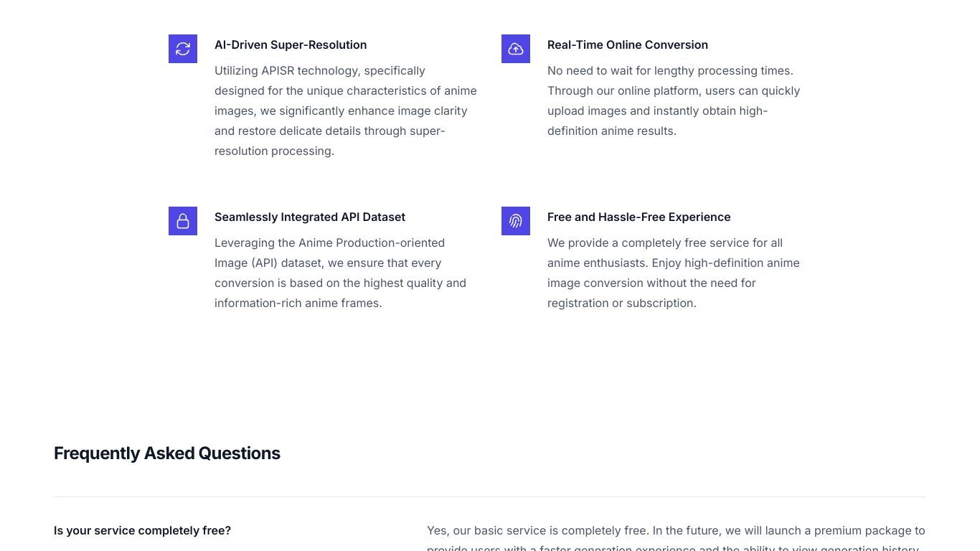Select the AI-Driven Super-Resolution heading
980x551 pixels.
click(291, 44)
